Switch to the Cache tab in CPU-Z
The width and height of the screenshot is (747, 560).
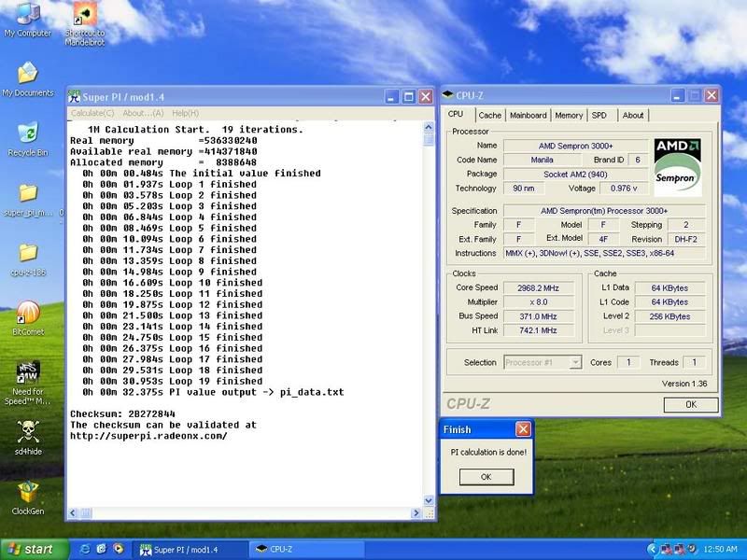(x=489, y=115)
